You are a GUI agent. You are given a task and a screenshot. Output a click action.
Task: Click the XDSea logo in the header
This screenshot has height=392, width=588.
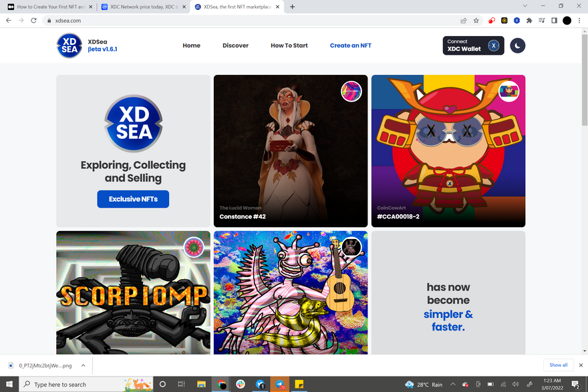point(69,45)
